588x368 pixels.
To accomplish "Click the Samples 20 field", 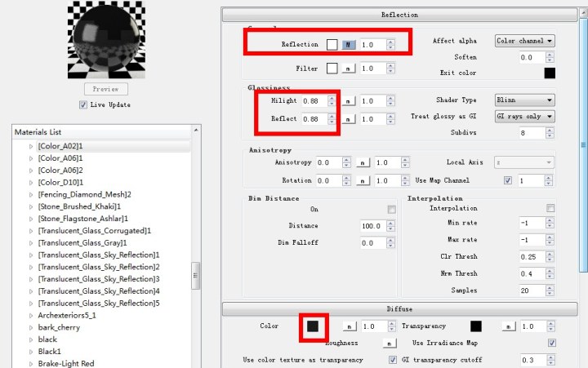I will coord(532,290).
